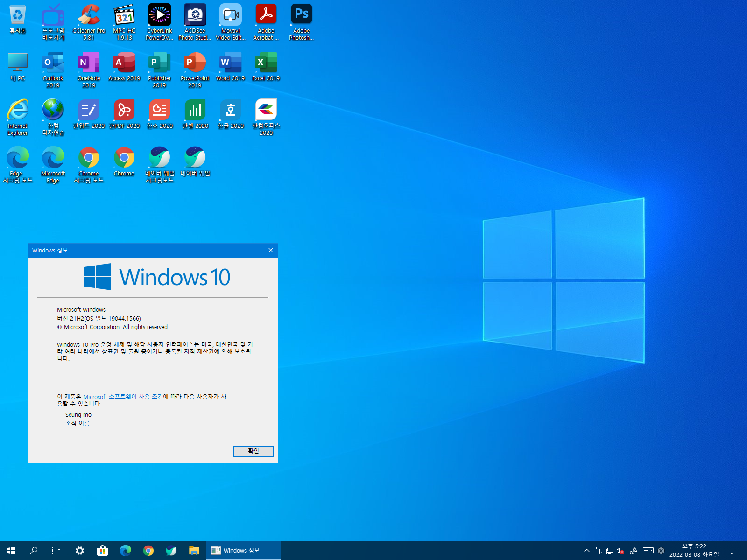The height and width of the screenshot is (560, 747).
Task: Click the 조직 이름 text in the dialog
Action: pyautogui.click(x=77, y=423)
